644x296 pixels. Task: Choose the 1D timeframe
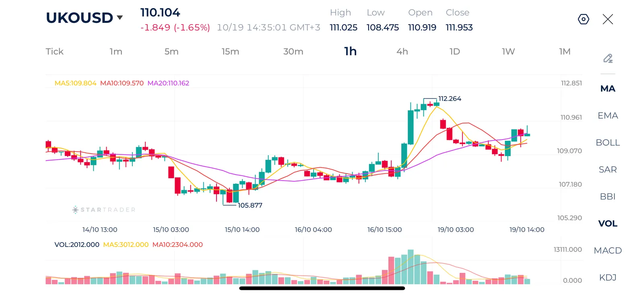coord(455,51)
